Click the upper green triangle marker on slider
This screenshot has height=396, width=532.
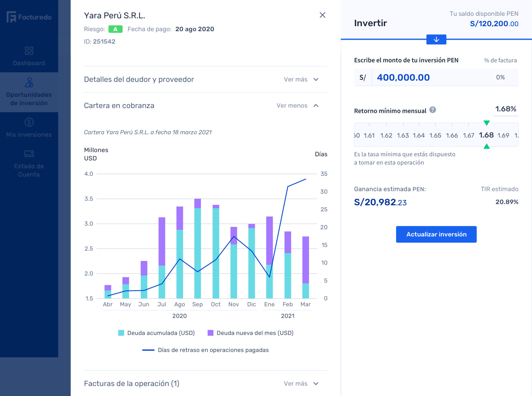point(487,123)
